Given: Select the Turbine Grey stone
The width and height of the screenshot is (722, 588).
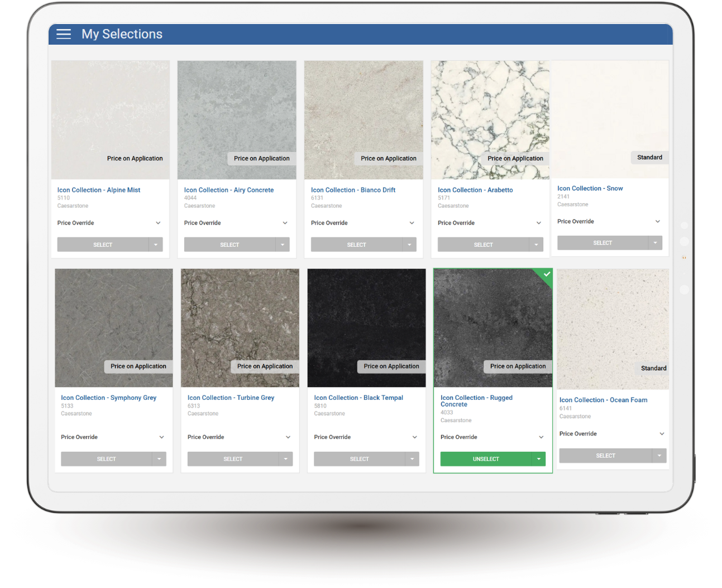Looking at the screenshot, I should pos(233,459).
